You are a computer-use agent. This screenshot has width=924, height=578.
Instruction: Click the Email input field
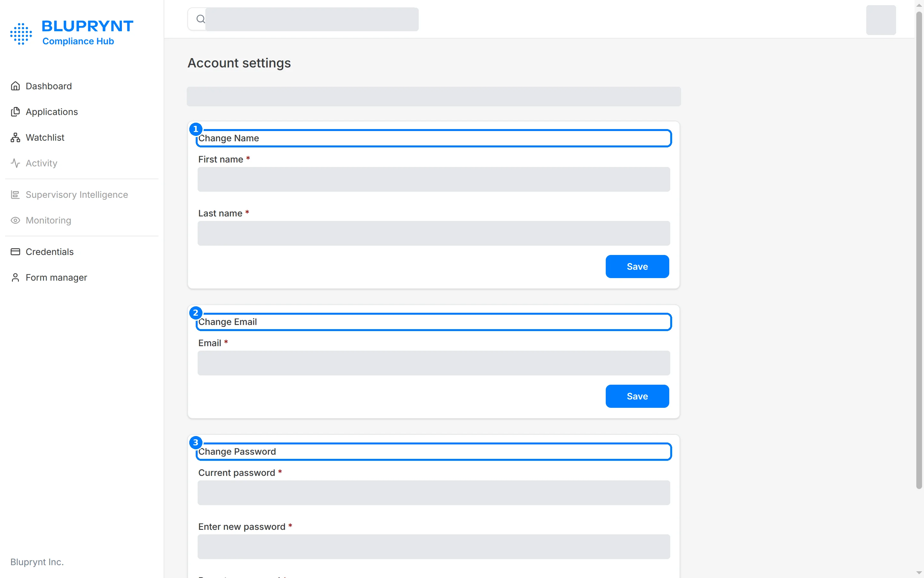pyautogui.click(x=434, y=363)
